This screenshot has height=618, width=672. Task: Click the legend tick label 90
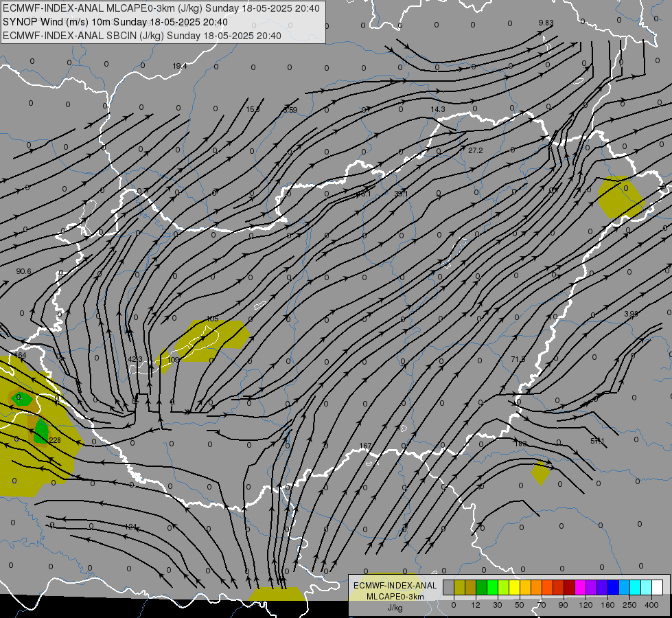(x=563, y=605)
